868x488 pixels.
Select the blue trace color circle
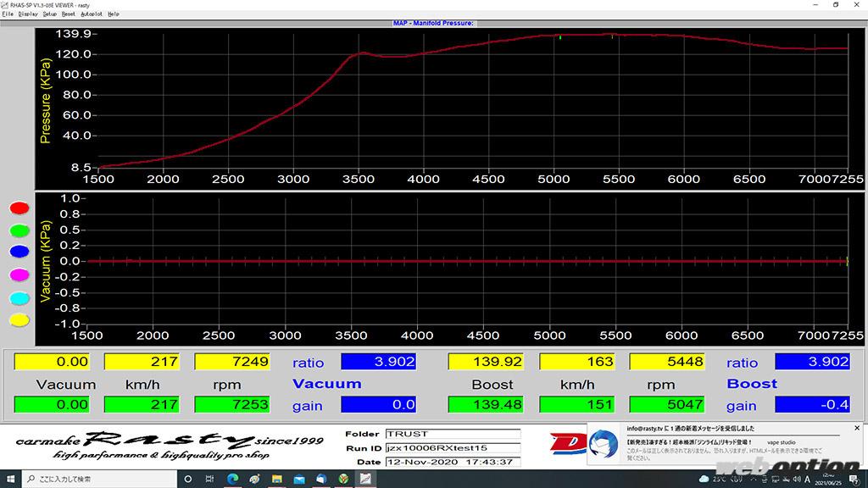pos(19,252)
